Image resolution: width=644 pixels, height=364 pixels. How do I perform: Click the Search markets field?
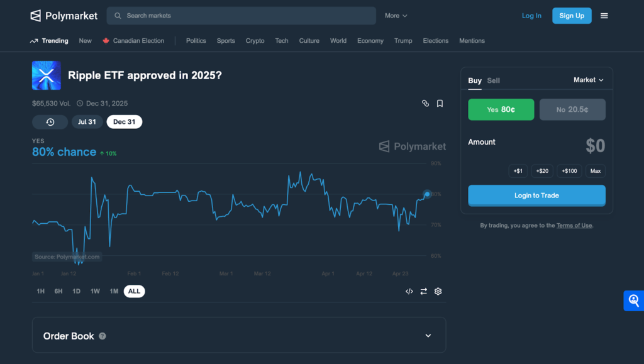[241, 16]
